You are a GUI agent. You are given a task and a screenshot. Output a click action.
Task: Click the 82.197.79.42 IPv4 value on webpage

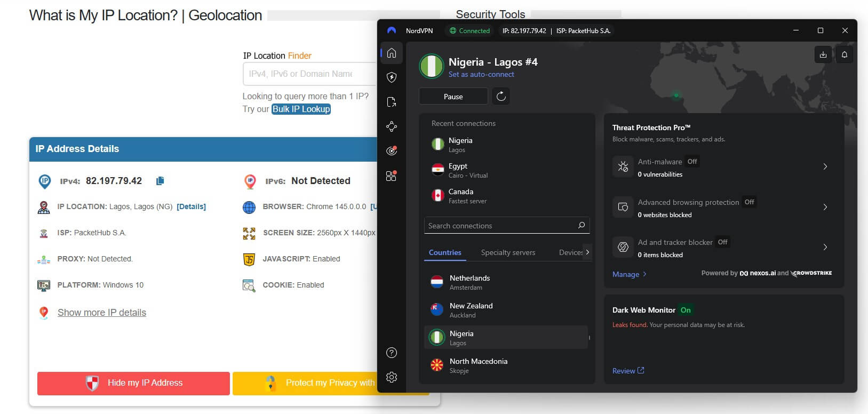click(x=114, y=181)
